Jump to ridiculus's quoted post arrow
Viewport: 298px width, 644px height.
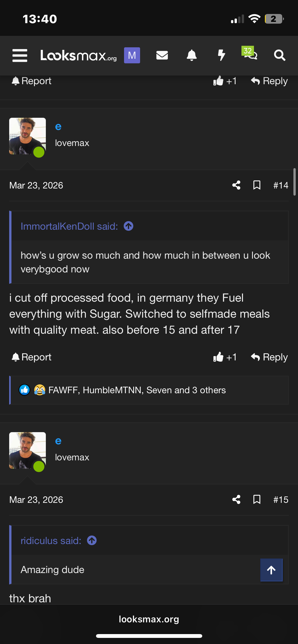[92, 540]
